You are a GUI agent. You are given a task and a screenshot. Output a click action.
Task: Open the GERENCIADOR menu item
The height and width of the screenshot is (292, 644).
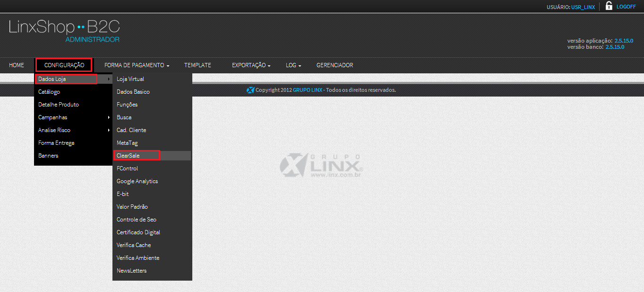click(335, 65)
